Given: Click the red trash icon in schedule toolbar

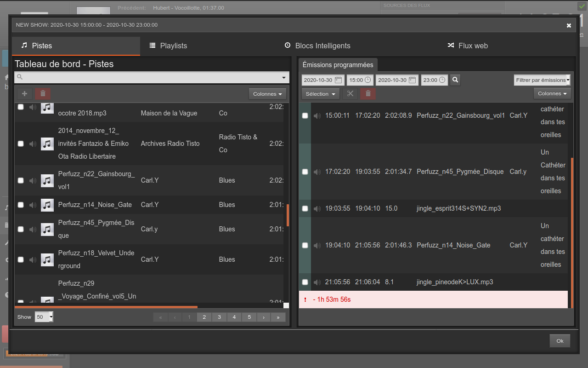Looking at the screenshot, I should pyautogui.click(x=368, y=94).
